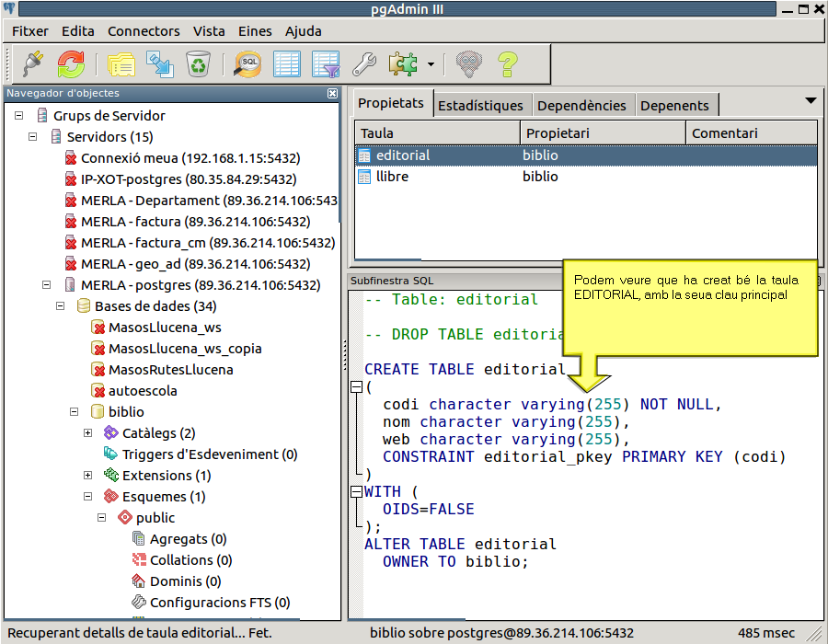Select MERLA - Departament server
828x644 pixels.
pyautogui.click(x=209, y=200)
